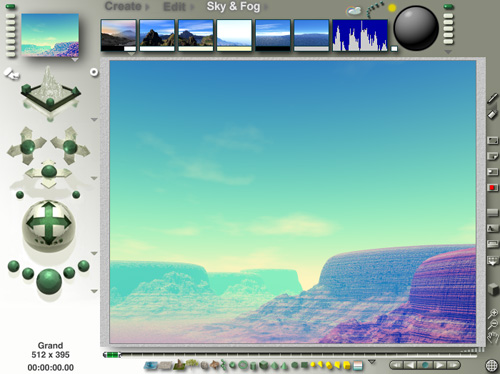Click the right camera cross control

coord(70,146)
